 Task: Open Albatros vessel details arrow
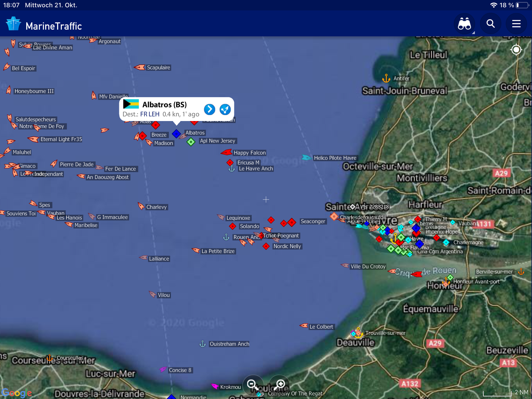pyautogui.click(x=209, y=109)
